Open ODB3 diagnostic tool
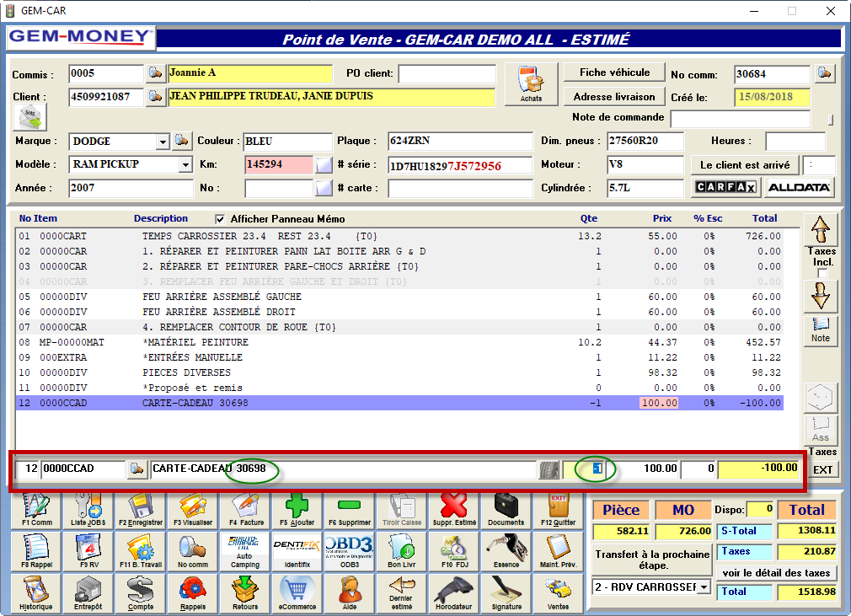This screenshot has width=851, height=616. click(350, 551)
